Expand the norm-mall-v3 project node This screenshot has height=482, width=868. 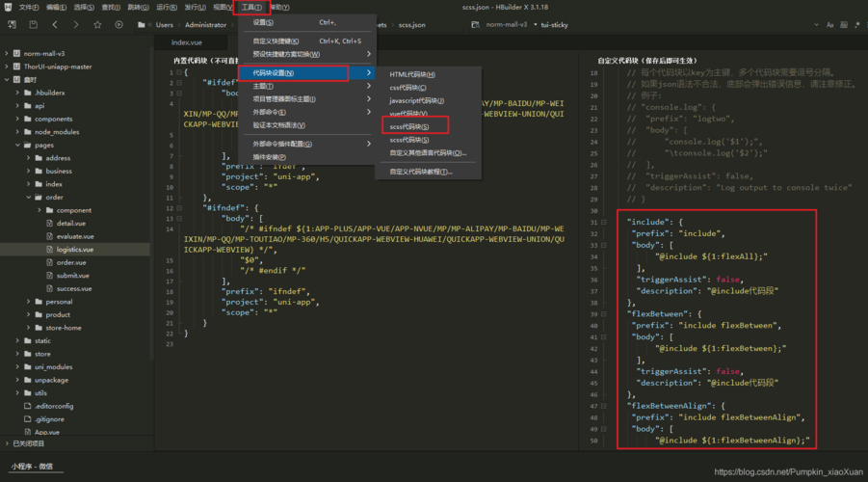pyautogui.click(x=7, y=54)
